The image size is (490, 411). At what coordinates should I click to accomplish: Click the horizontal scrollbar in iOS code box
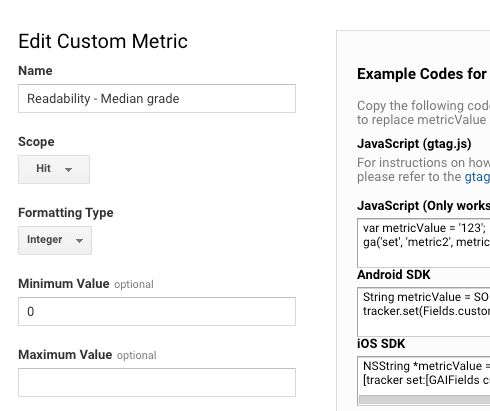point(425,400)
